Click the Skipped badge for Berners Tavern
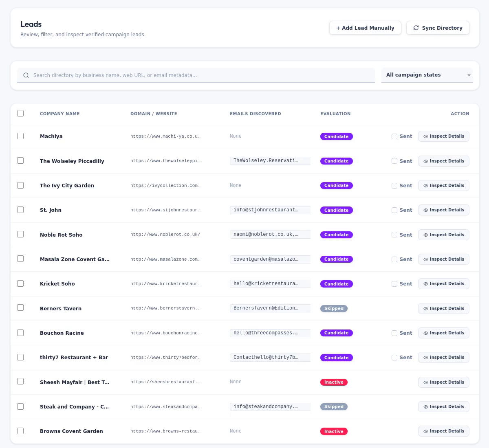 (334, 309)
